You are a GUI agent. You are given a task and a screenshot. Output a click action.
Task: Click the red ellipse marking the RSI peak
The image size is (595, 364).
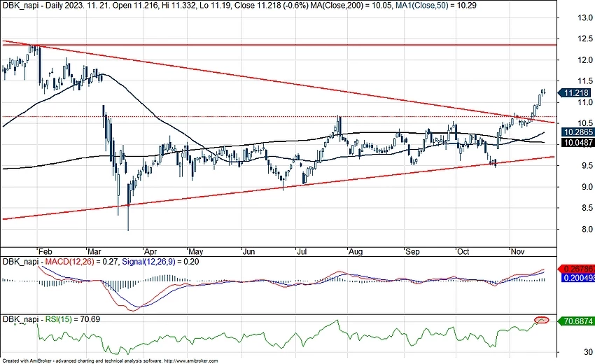point(541,321)
